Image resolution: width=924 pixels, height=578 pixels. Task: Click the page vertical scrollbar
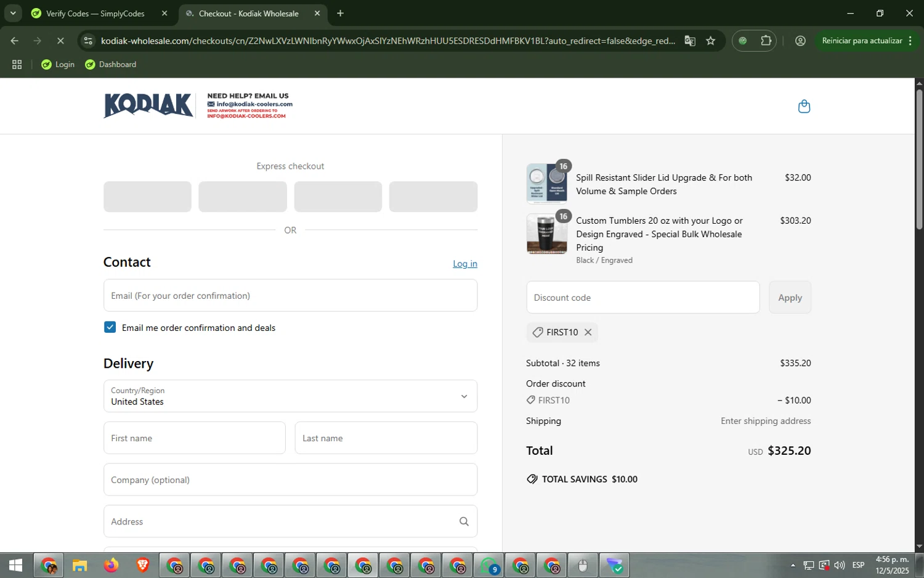click(919, 160)
